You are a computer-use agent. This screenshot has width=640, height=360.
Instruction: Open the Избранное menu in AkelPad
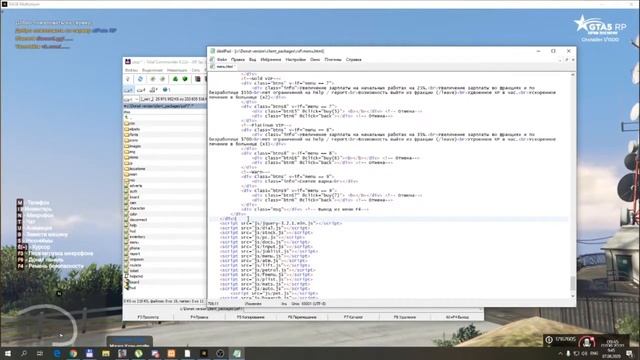(271, 60)
